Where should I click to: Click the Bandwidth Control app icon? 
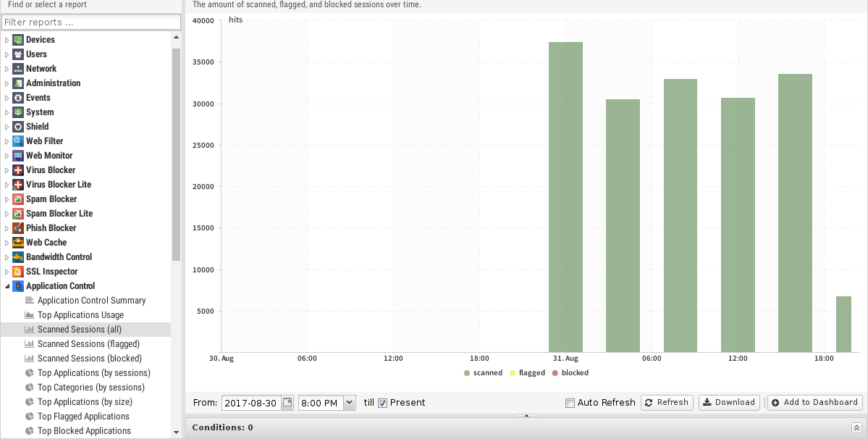click(17, 257)
